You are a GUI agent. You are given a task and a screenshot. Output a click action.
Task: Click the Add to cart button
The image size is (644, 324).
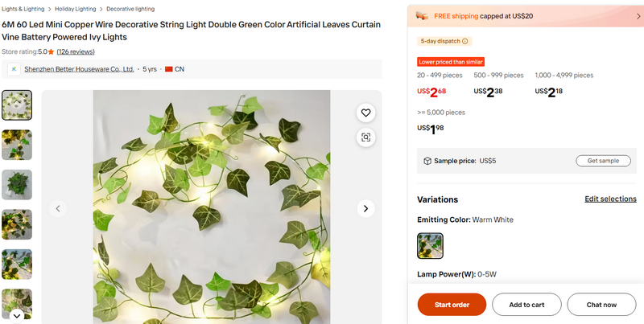[x=526, y=305]
